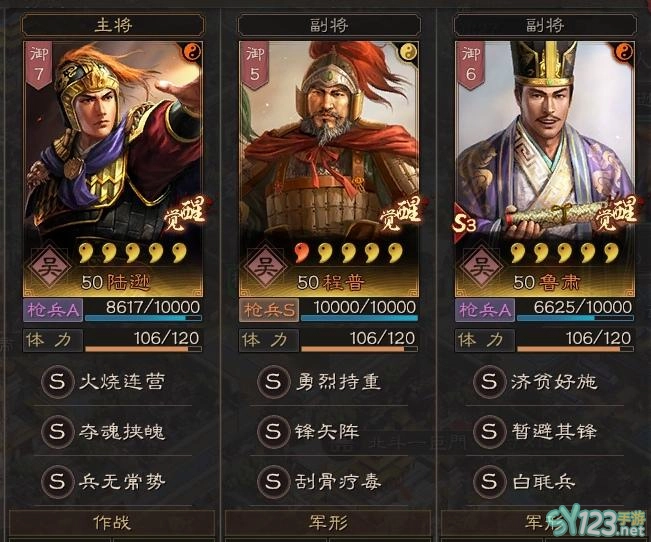Select the middle 副将 slot header

(x=329, y=25)
